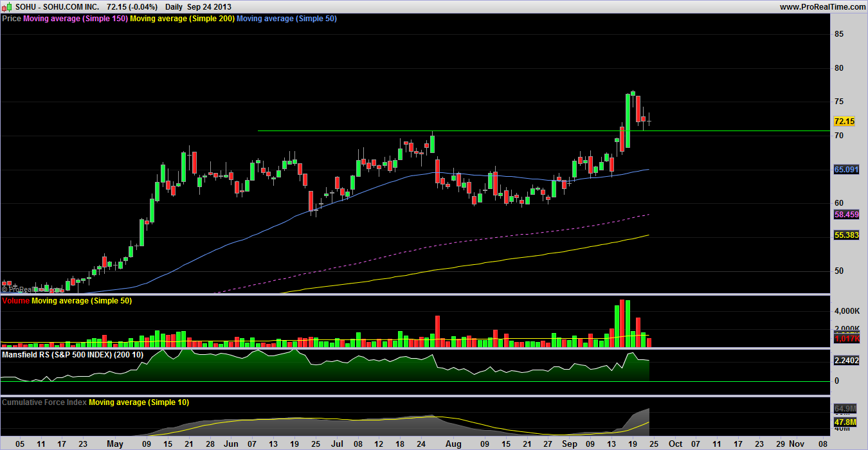Image resolution: width=868 pixels, height=450 pixels.
Task: Click the red Volume panel label
Action: (16, 301)
